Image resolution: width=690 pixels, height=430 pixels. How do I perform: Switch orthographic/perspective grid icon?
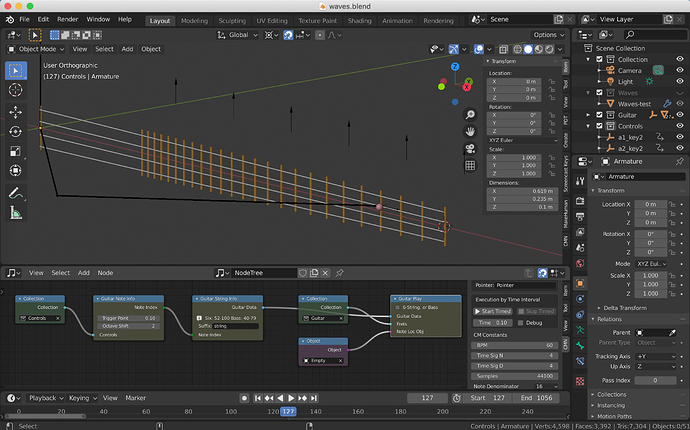(470, 165)
